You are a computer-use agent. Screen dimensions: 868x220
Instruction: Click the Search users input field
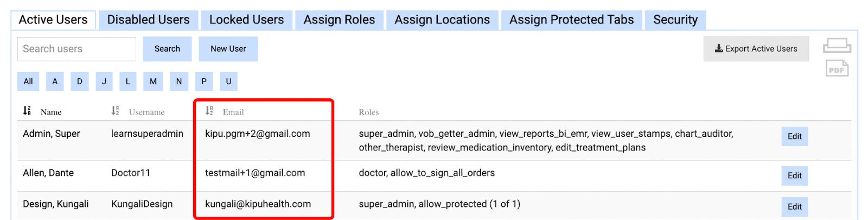(76, 49)
